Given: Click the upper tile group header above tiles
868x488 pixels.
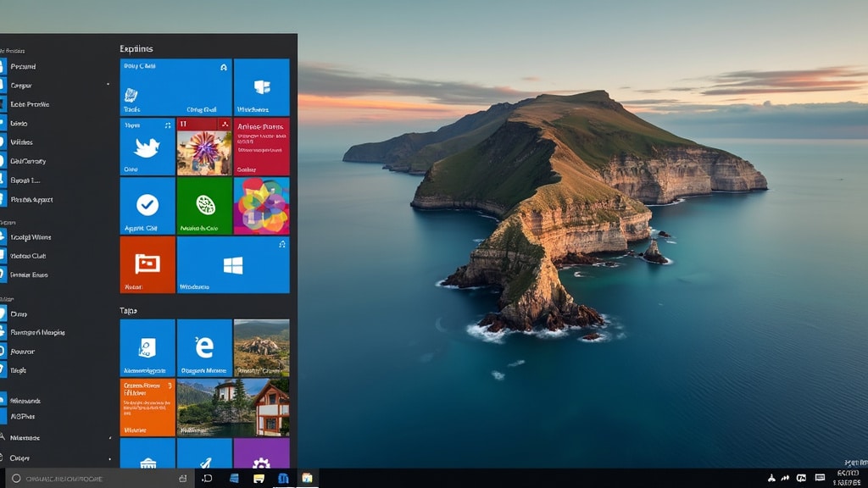Looking at the screenshot, I should click(136, 48).
